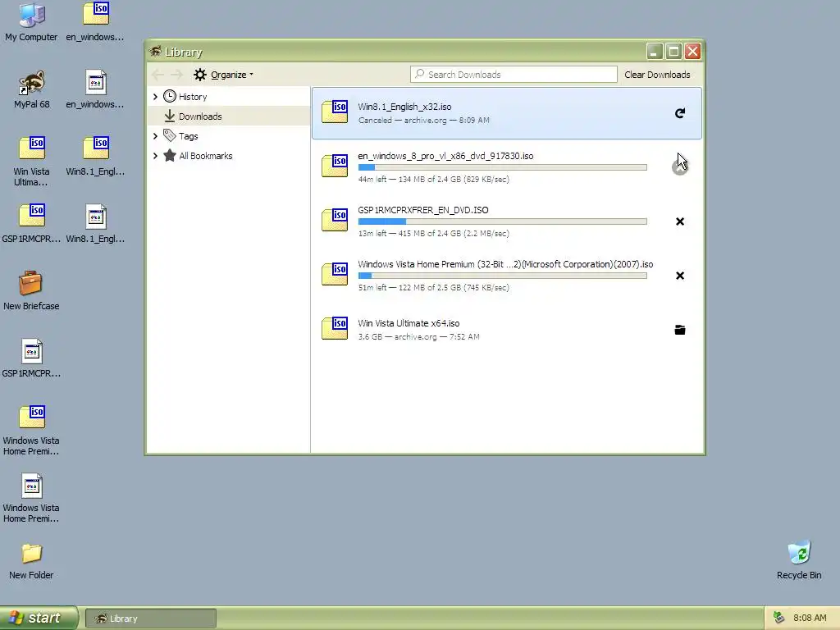Cancel the GSP1RMCPRXFRER_EN_DVD.ISO download
The width and height of the screenshot is (840, 630).
coord(680,221)
